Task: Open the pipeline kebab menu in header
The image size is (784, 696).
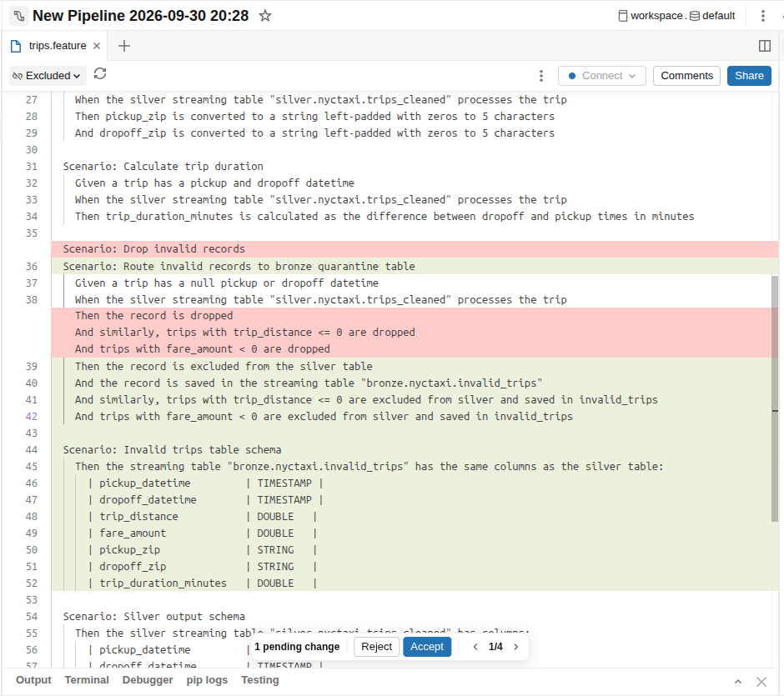Action: tap(762, 16)
